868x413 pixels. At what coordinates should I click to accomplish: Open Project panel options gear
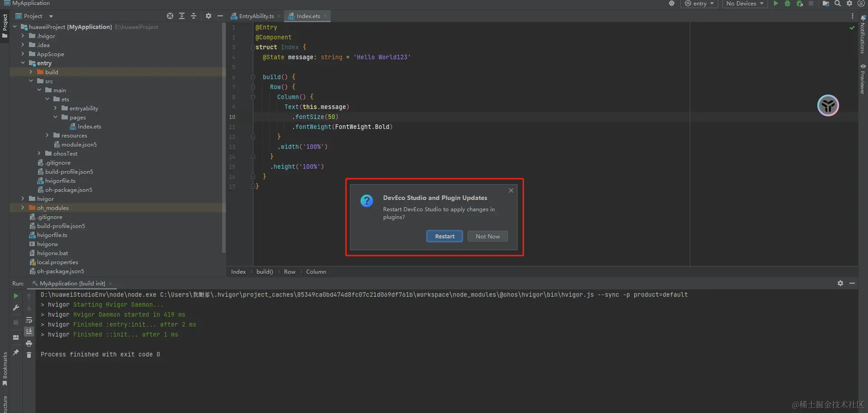[209, 16]
